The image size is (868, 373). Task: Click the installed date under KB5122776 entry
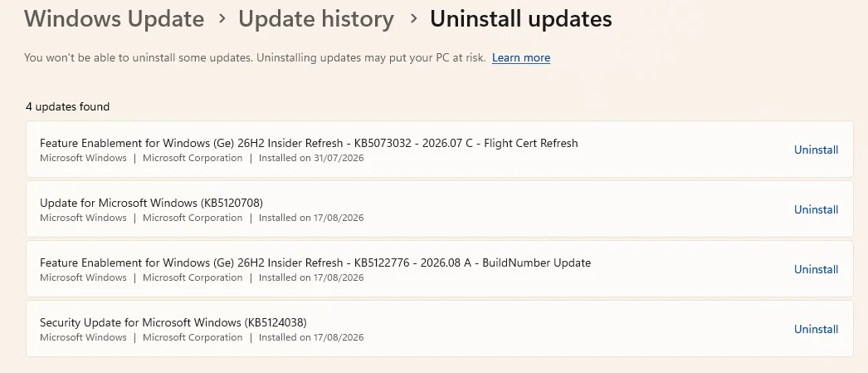click(311, 277)
